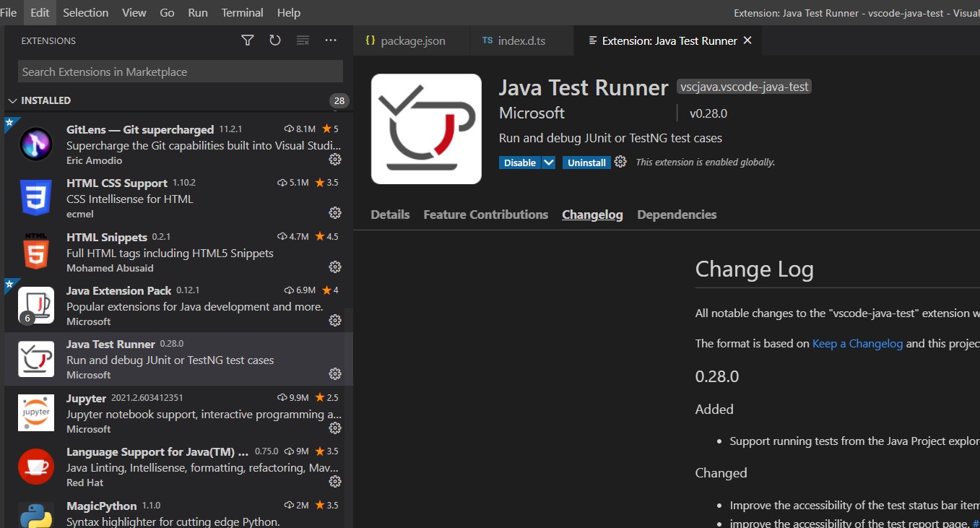
Task: Focus Search Extensions in Marketplace field
Action: coord(181,72)
